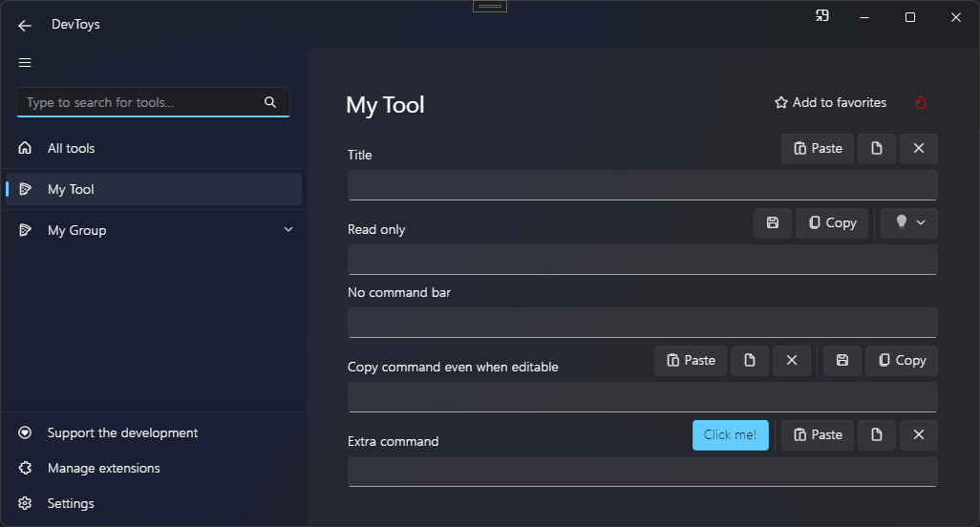Open the lightbulb dropdown on Read only

tap(908, 222)
